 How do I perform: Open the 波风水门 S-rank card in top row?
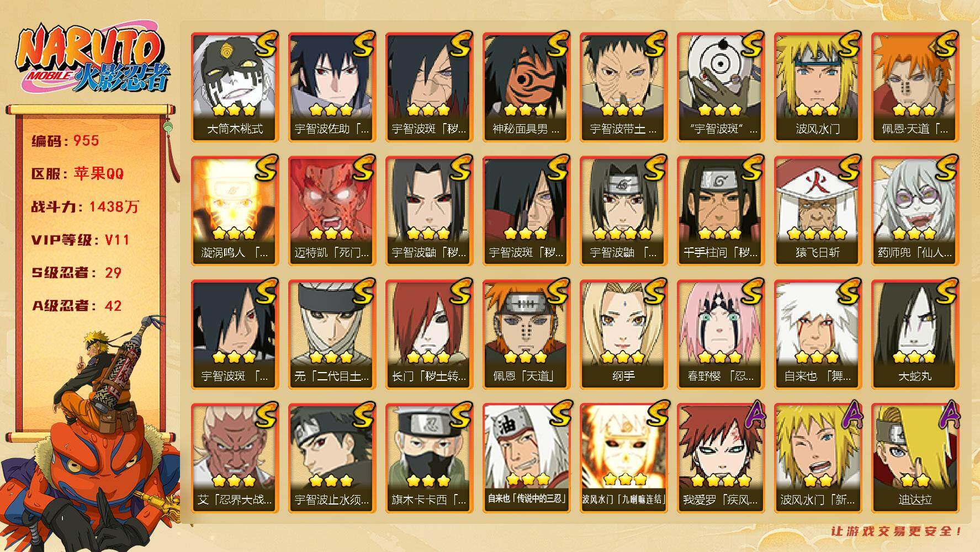click(x=818, y=87)
